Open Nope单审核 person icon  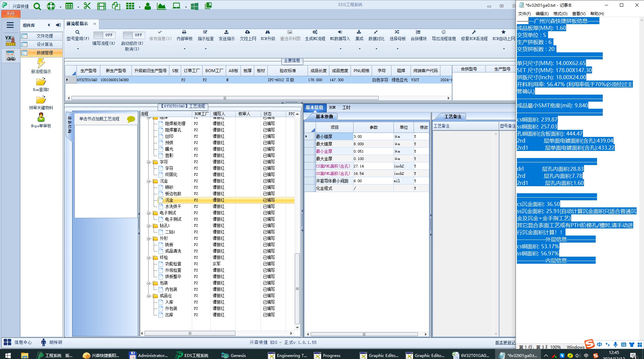coord(41,117)
